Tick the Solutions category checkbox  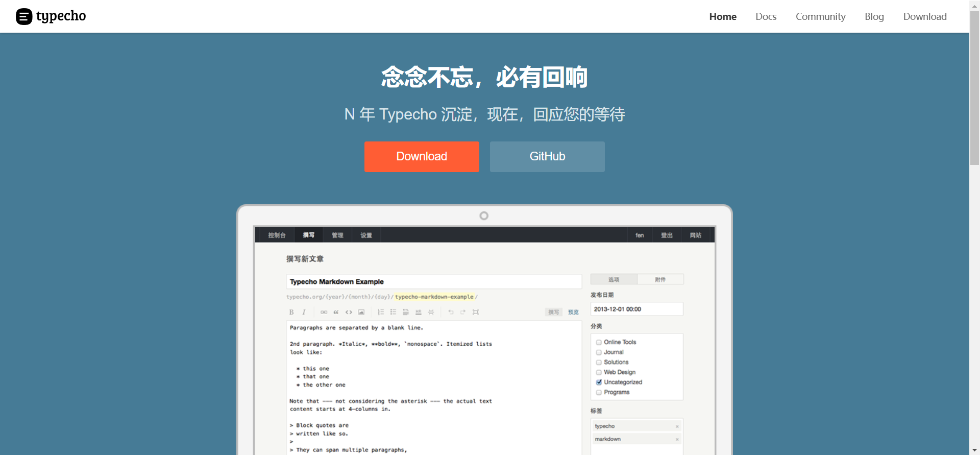pyautogui.click(x=599, y=363)
